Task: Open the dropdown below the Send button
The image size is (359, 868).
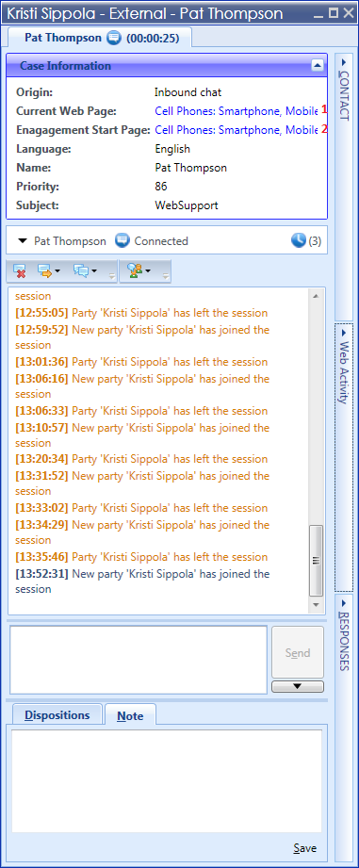Action: pos(298,686)
